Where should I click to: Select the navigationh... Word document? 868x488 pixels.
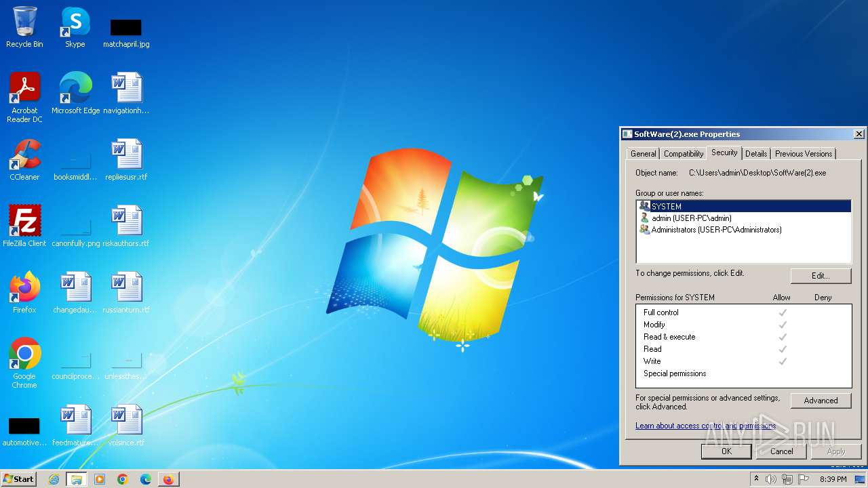126,93
